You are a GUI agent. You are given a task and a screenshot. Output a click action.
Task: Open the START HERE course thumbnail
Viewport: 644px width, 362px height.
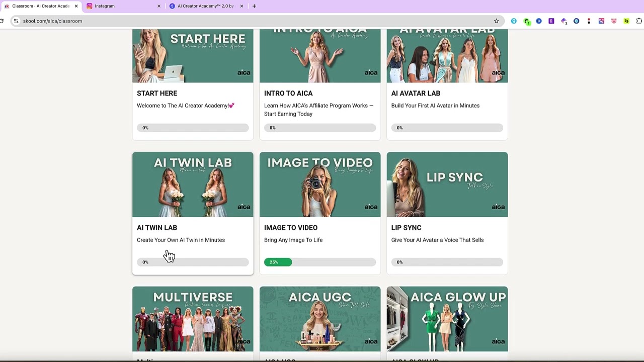coord(193,56)
